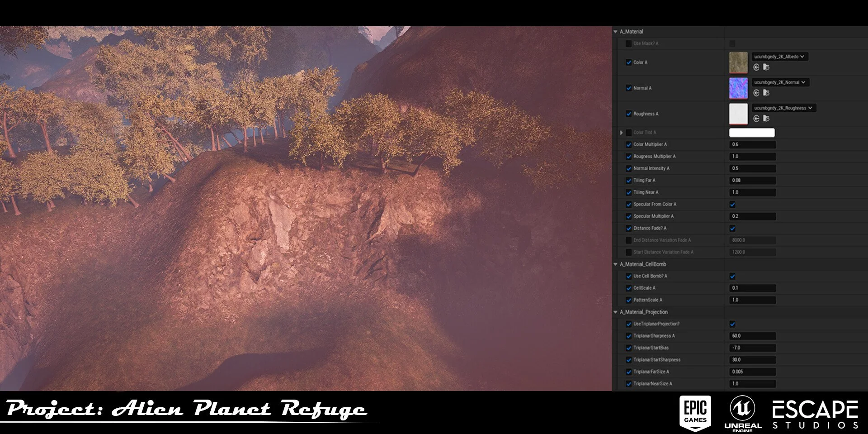
Task: Click the Albedo texture thumbnail
Action: [738, 62]
